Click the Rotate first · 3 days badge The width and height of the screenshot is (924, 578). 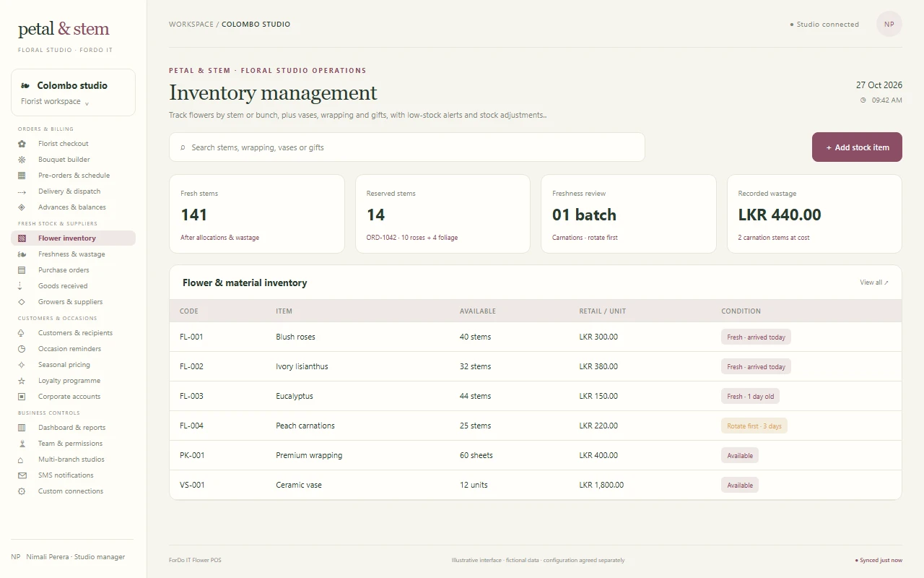754,426
